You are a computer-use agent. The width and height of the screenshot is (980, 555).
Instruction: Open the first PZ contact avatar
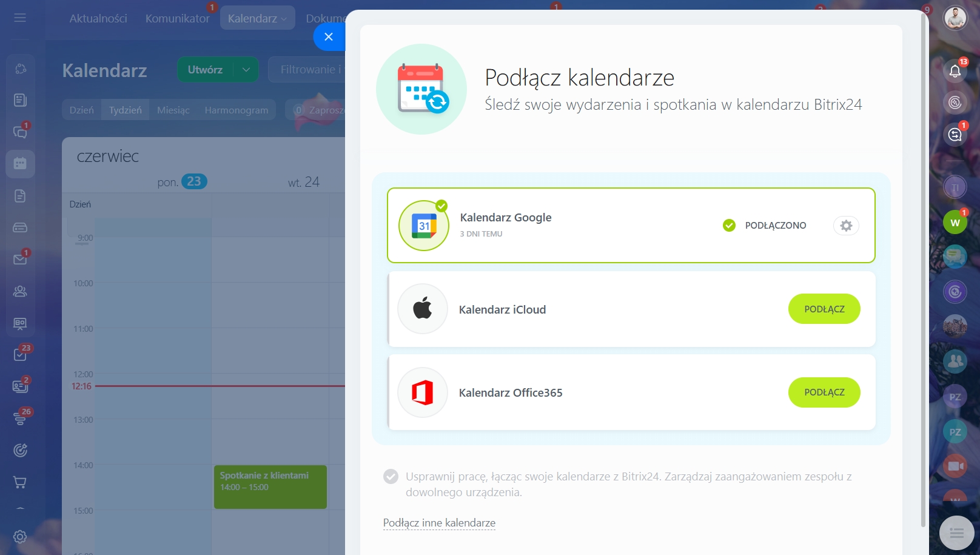(955, 397)
